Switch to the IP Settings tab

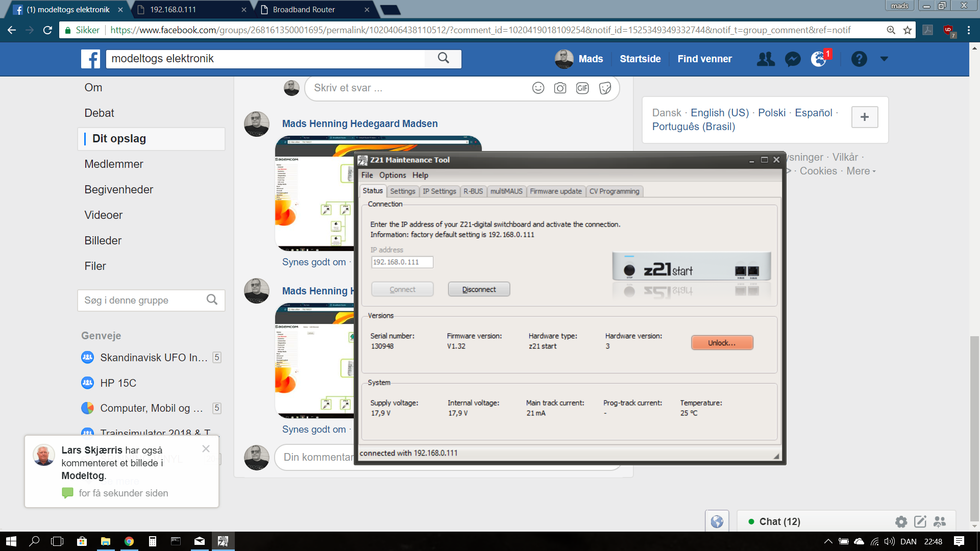[439, 191]
